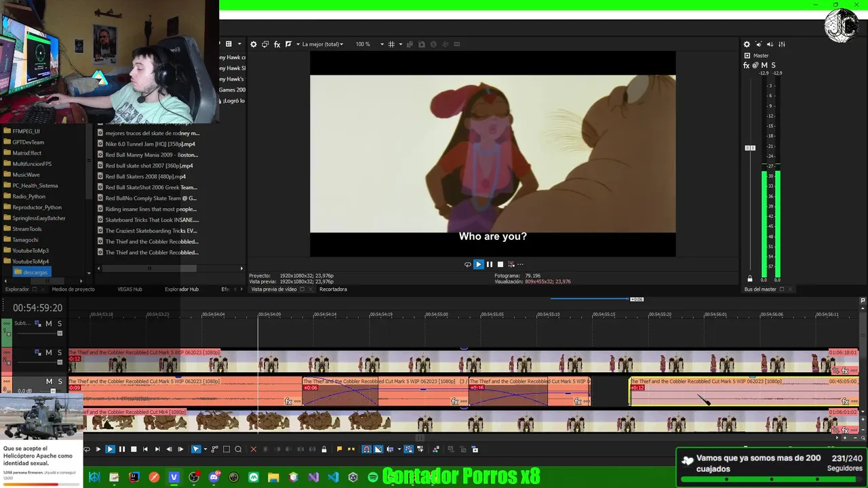Insert region with the region icon
Viewport: 868px width, 488px height.
point(351,449)
